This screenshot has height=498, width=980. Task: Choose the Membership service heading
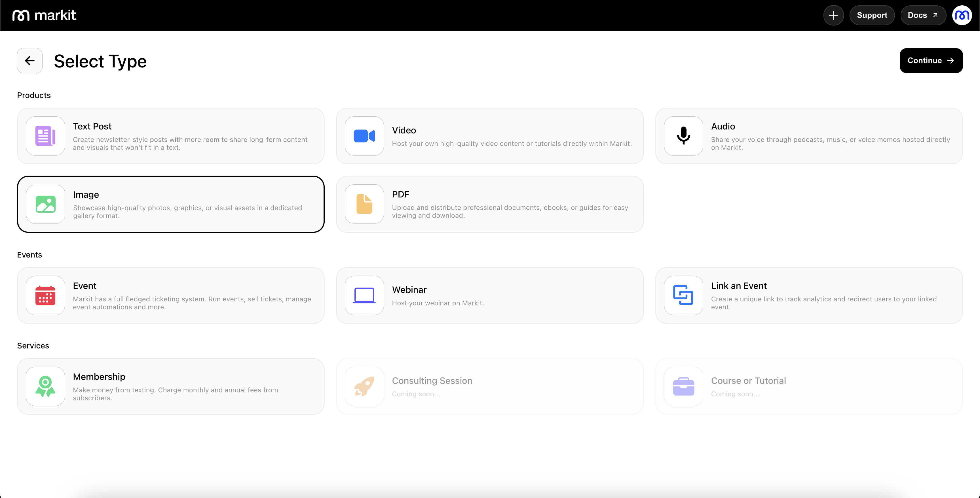[99, 377]
